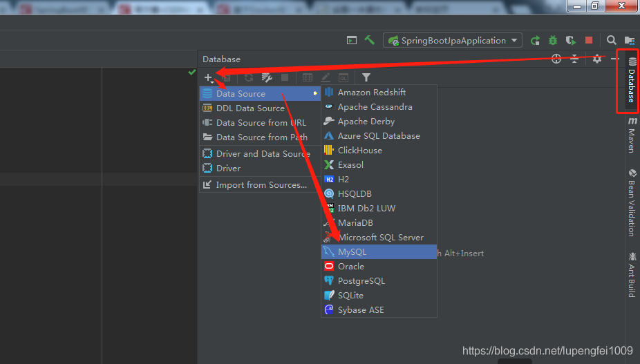The image size is (640, 364).
Task: Open the Database side tool window tab
Action: [x=631, y=81]
